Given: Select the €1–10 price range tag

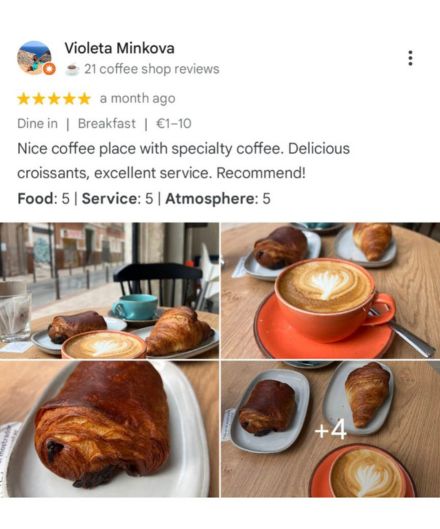Looking at the screenshot, I should 173,123.
